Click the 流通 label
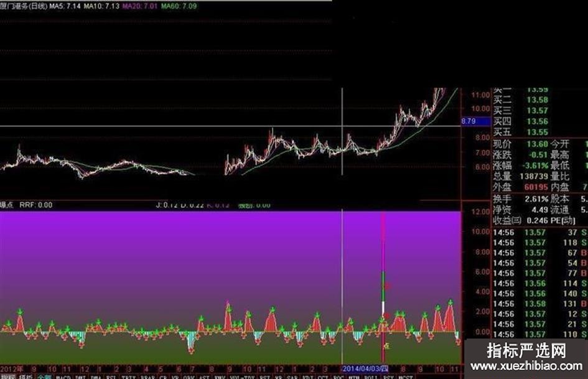 pyautogui.click(x=560, y=210)
